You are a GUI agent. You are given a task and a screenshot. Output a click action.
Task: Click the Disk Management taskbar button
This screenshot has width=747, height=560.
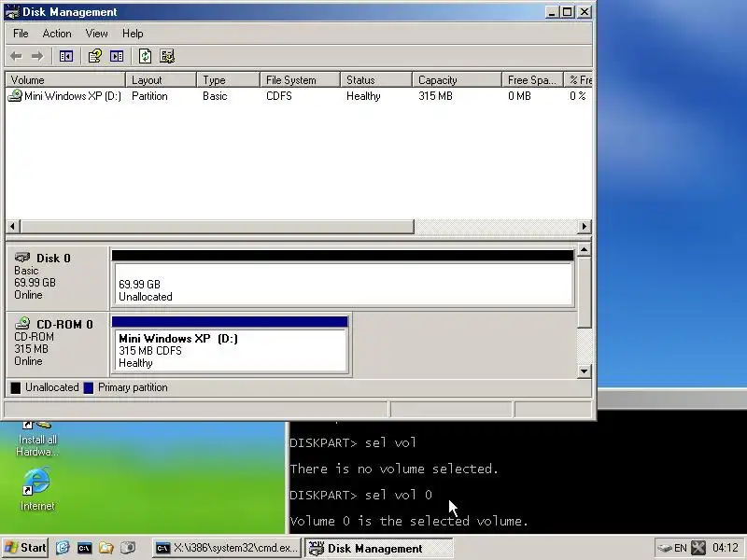click(379, 548)
